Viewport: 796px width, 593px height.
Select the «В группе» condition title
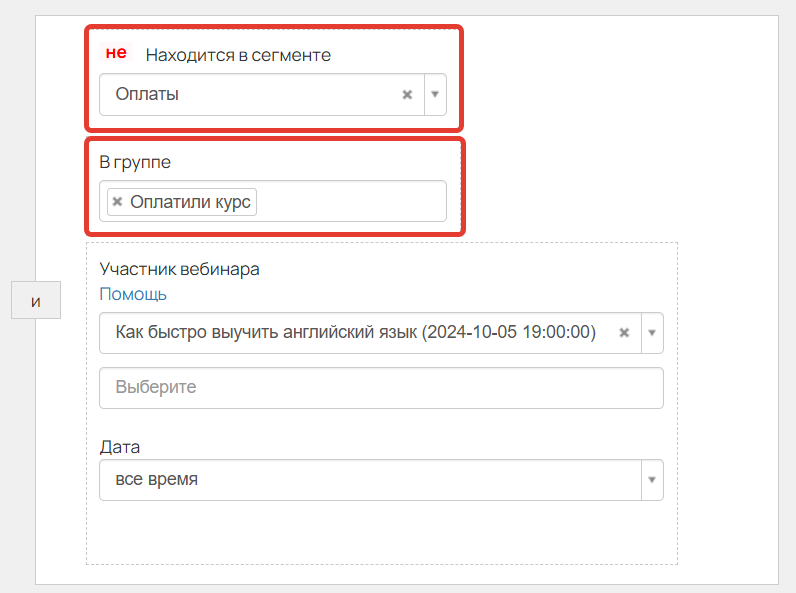click(x=135, y=162)
